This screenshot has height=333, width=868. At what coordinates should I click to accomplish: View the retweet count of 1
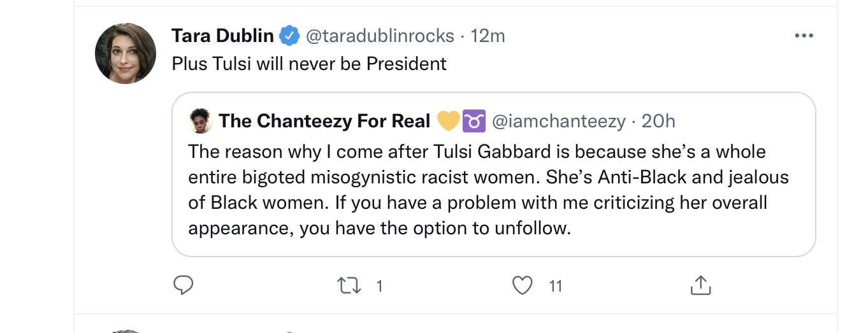[379, 287]
